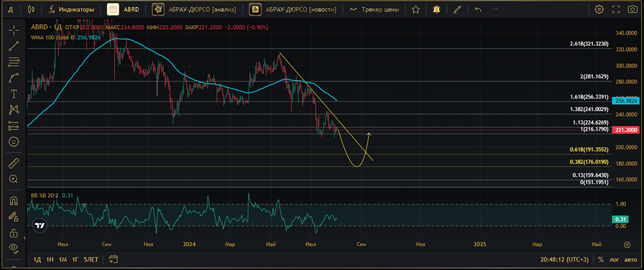
Task: Enter fullscreen mode
Action: pyautogui.click(x=616, y=10)
